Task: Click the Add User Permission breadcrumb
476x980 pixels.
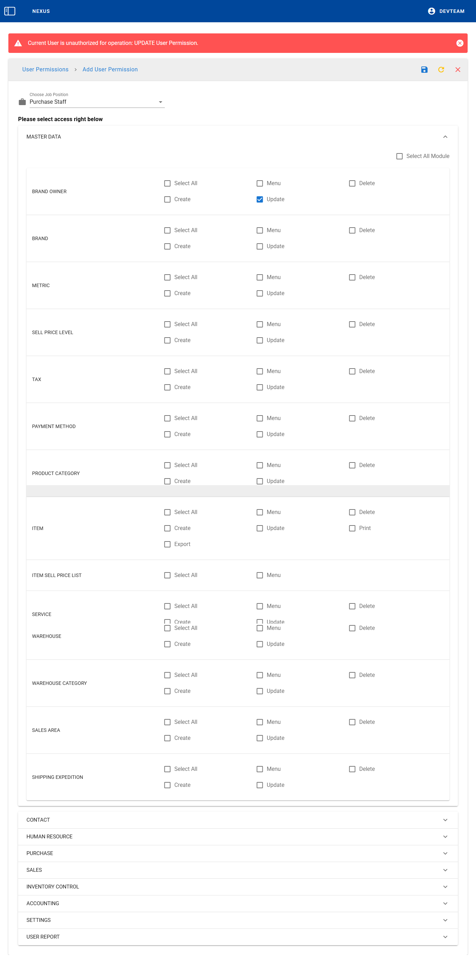Action: [x=110, y=70]
